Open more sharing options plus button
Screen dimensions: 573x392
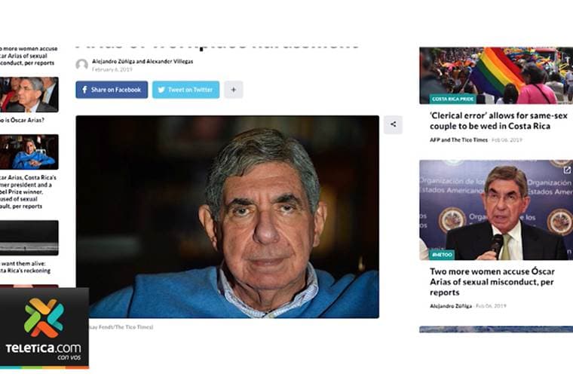[x=234, y=90]
